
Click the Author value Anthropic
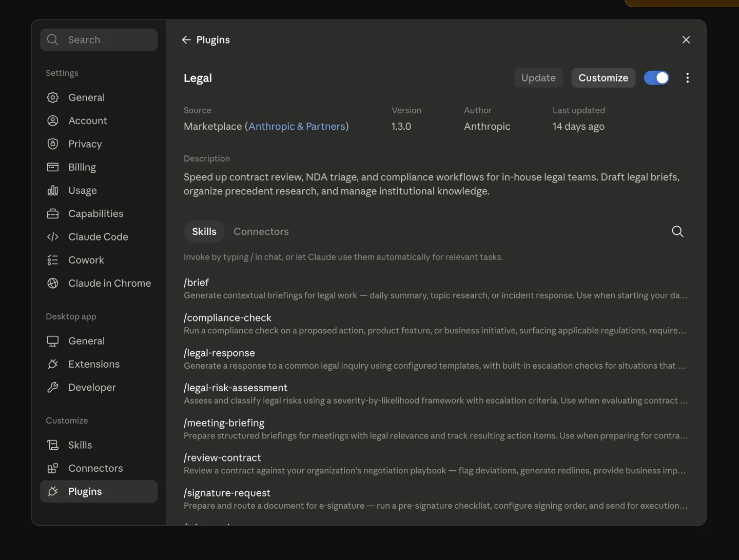tap(487, 126)
